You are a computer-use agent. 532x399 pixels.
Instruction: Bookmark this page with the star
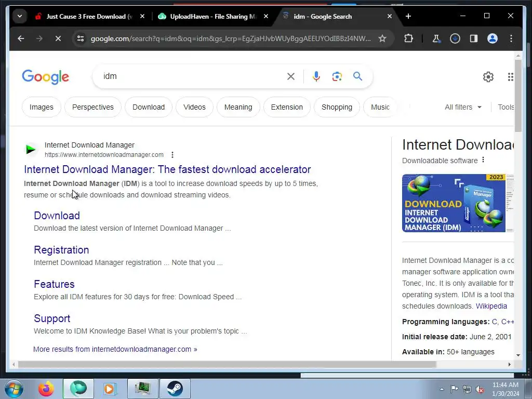[382, 38]
